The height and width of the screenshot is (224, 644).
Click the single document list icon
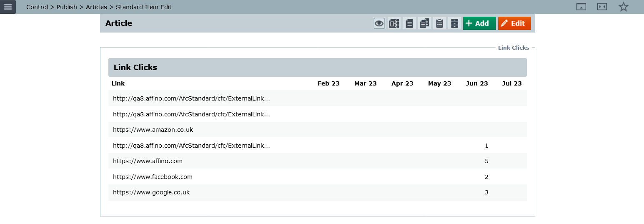pyautogui.click(x=409, y=23)
